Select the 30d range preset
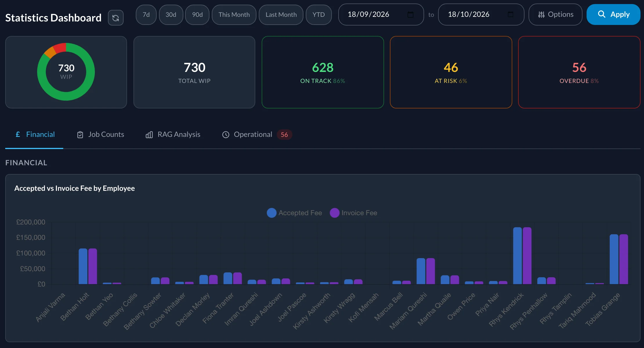This screenshot has width=644, height=348. click(x=171, y=14)
